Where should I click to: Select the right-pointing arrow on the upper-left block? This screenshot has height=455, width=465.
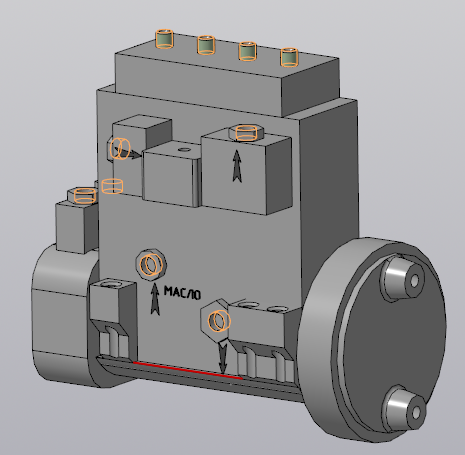tap(128, 153)
